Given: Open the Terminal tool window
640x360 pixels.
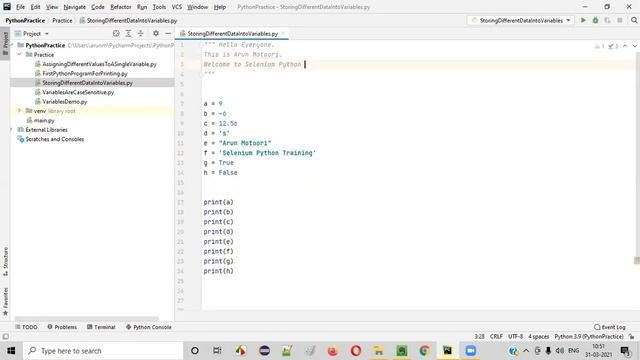Looking at the screenshot, I should coord(101,327).
